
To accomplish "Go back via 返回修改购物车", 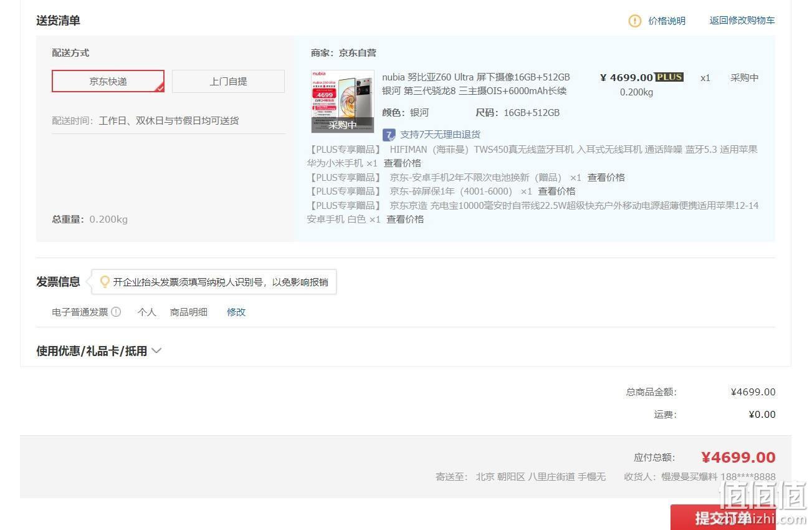I will [x=742, y=21].
